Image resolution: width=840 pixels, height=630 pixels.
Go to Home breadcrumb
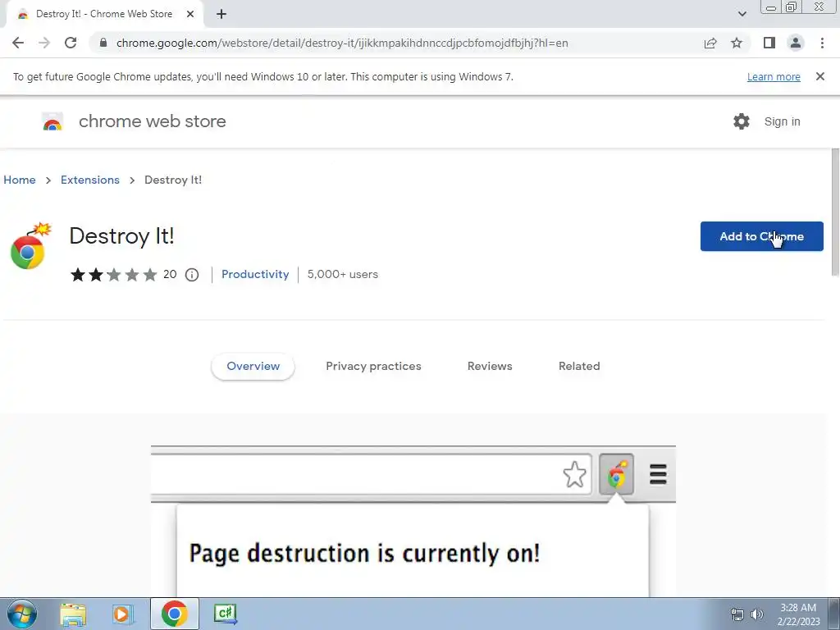coord(20,180)
